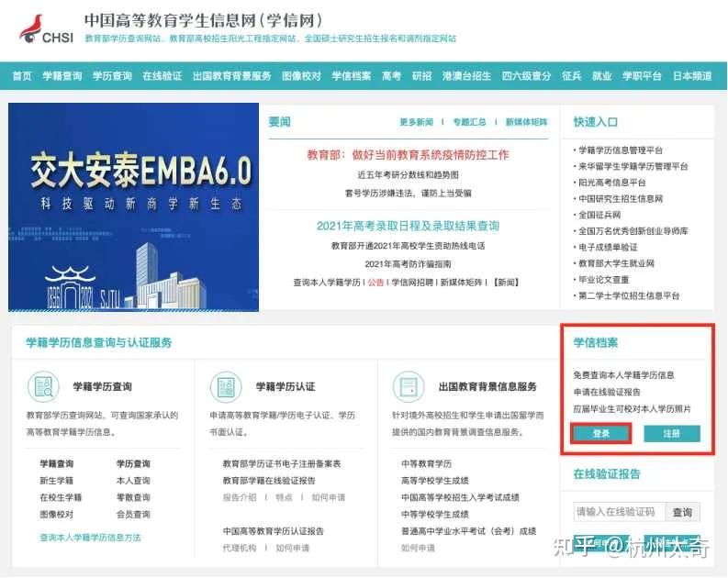Open 套号学历涉嫌违法，谨防上当受骗 news
728x578 pixels.
tap(409, 193)
